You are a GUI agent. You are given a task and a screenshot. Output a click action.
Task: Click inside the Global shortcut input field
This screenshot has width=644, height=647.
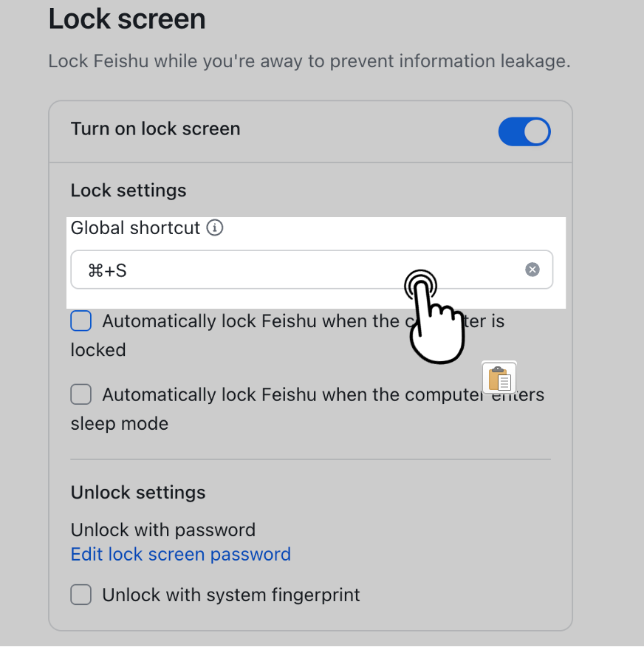295,270
